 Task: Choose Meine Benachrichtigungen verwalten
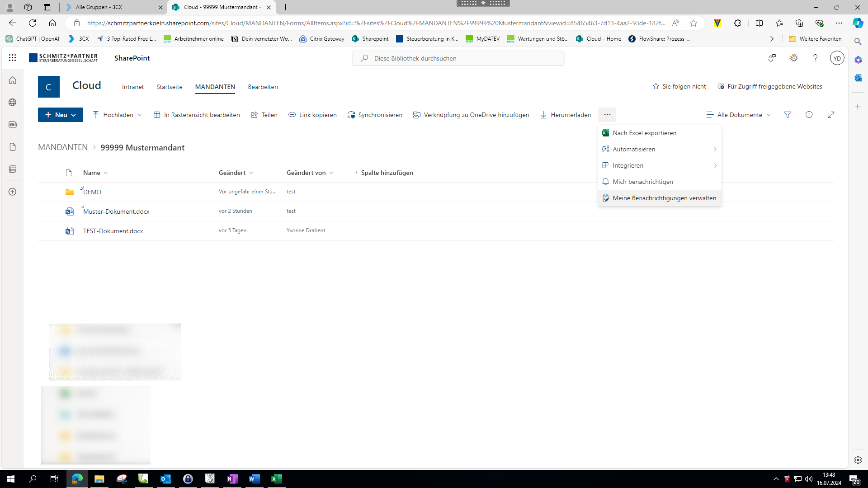(664, 198)
